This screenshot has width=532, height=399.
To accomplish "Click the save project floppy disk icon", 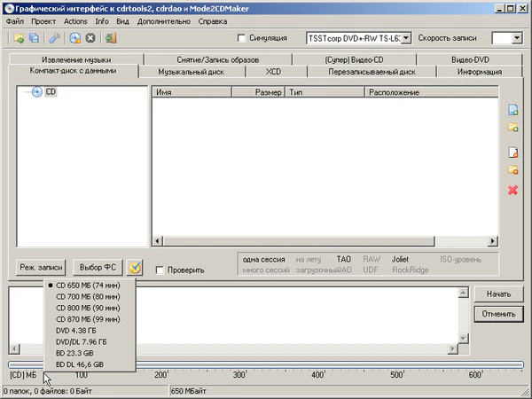I will (x=34, y=38).
